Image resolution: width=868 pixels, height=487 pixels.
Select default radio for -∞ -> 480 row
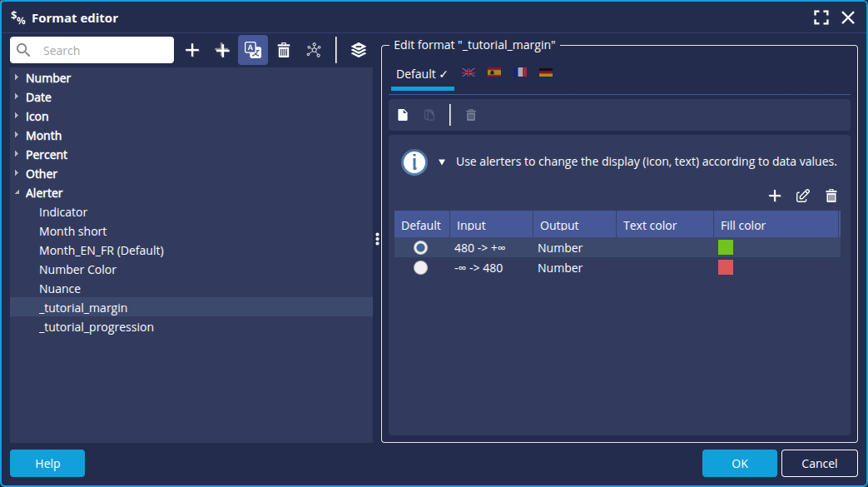420,268
